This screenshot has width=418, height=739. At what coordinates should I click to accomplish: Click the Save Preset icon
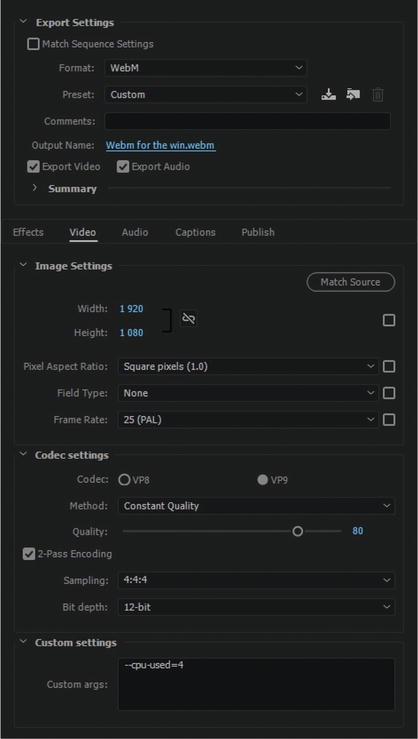[x=328, y=95]
